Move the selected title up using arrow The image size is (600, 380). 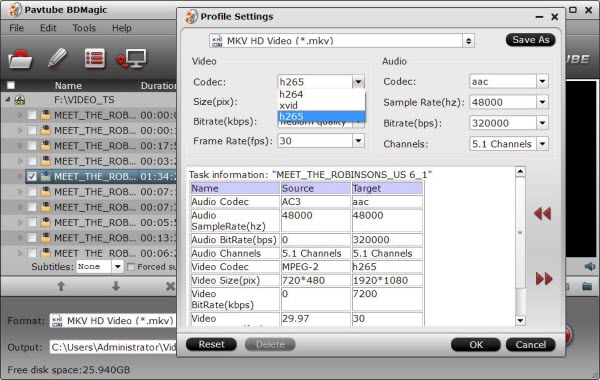(61, 286)
